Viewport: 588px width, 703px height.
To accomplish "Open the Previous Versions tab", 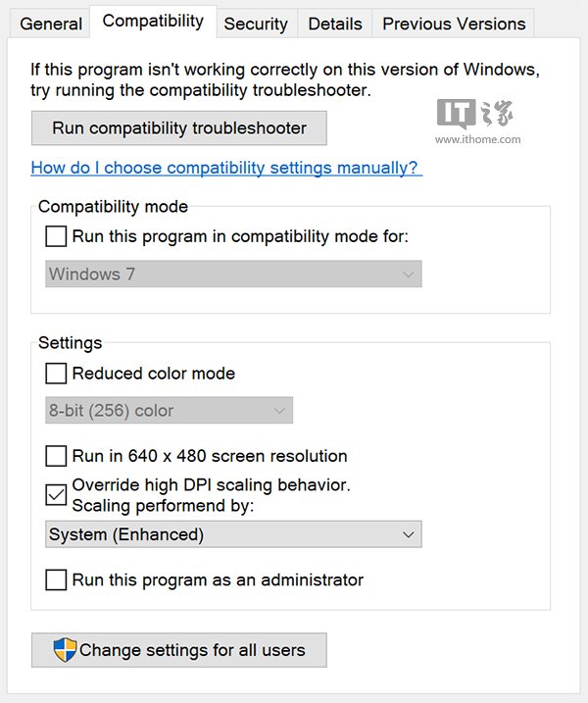I will (x=454, y=24).
